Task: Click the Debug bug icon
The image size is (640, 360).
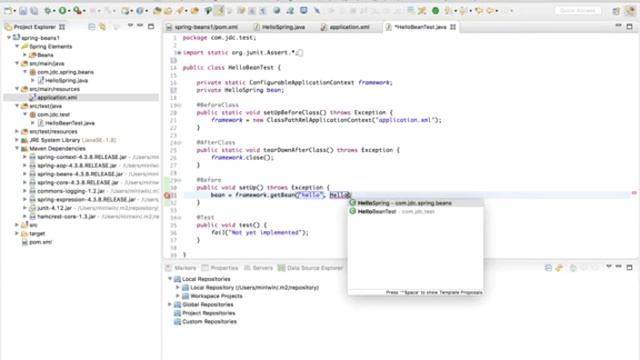Action: coord(48,11)
